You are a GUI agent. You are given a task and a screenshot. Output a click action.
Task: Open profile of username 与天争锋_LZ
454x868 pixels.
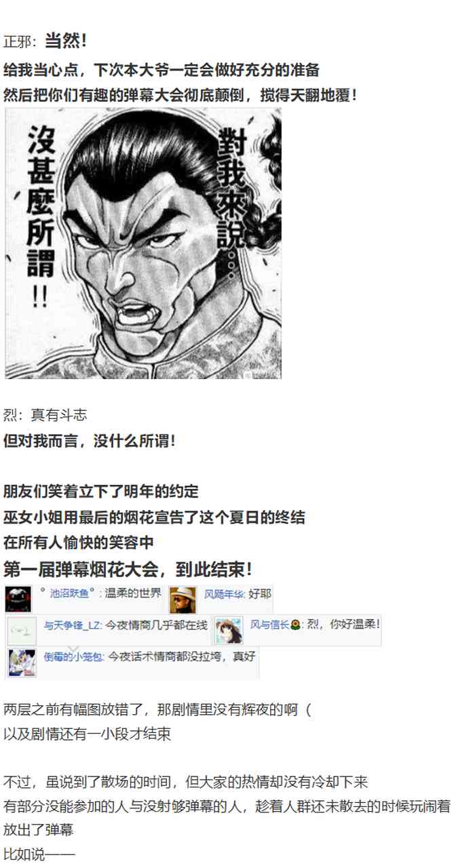coord(73,625)
